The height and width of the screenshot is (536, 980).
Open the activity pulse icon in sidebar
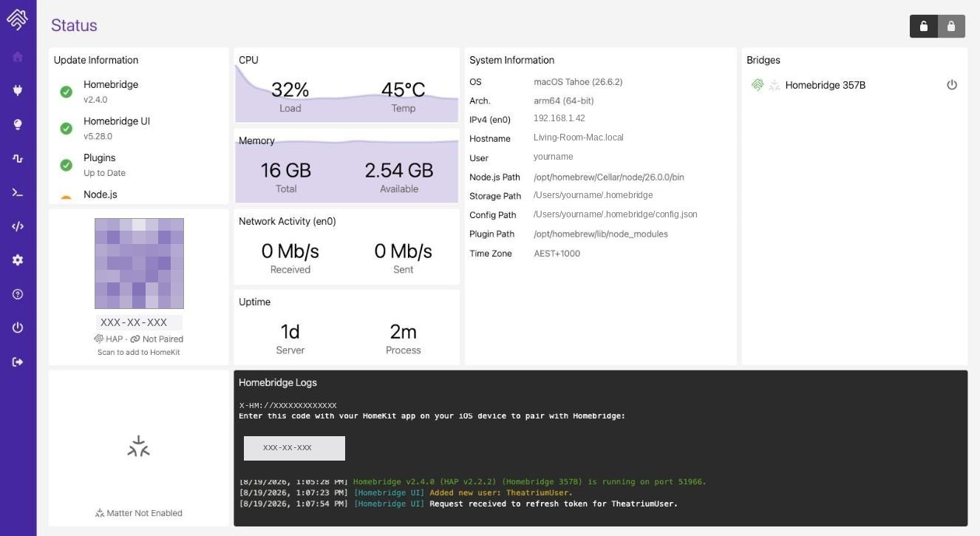(18, 158)
